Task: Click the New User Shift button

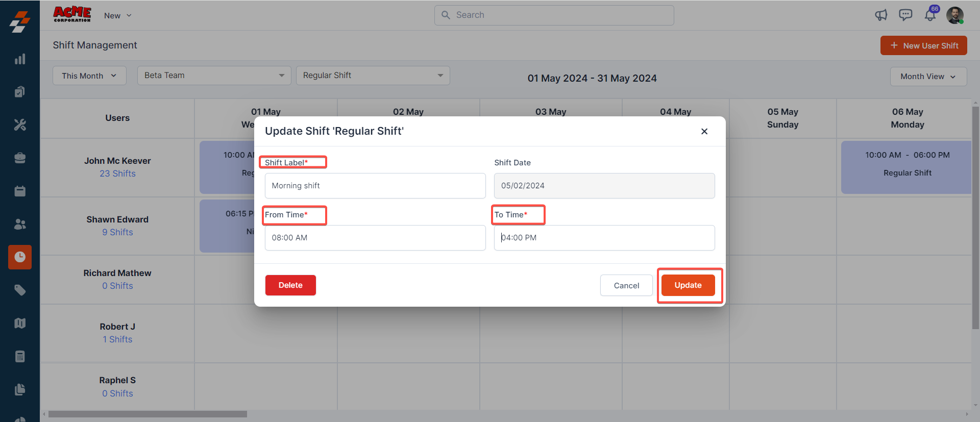Action: (x=924, y=45)
